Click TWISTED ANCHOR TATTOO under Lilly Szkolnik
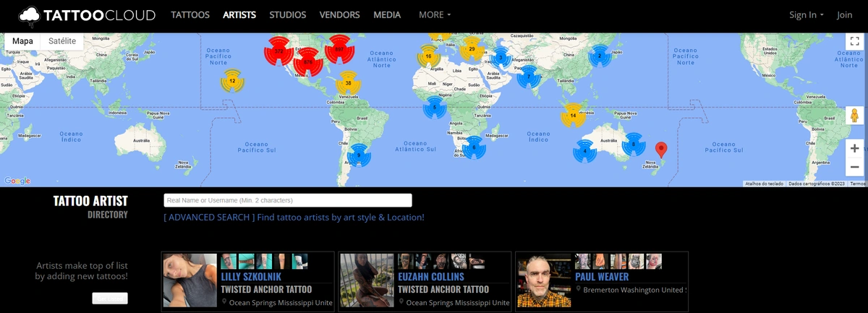This screenshot has width=868, height=313. 266,289
